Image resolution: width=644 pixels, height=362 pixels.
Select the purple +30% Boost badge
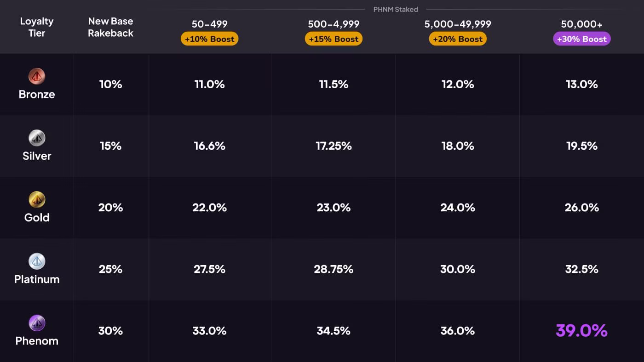[582, 39]
